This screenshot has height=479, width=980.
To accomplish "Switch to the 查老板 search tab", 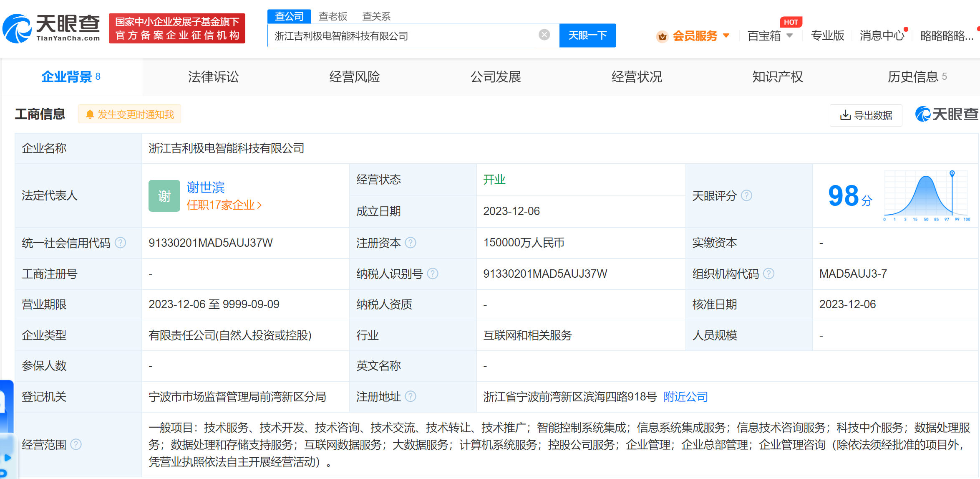I will pos(333,16).
